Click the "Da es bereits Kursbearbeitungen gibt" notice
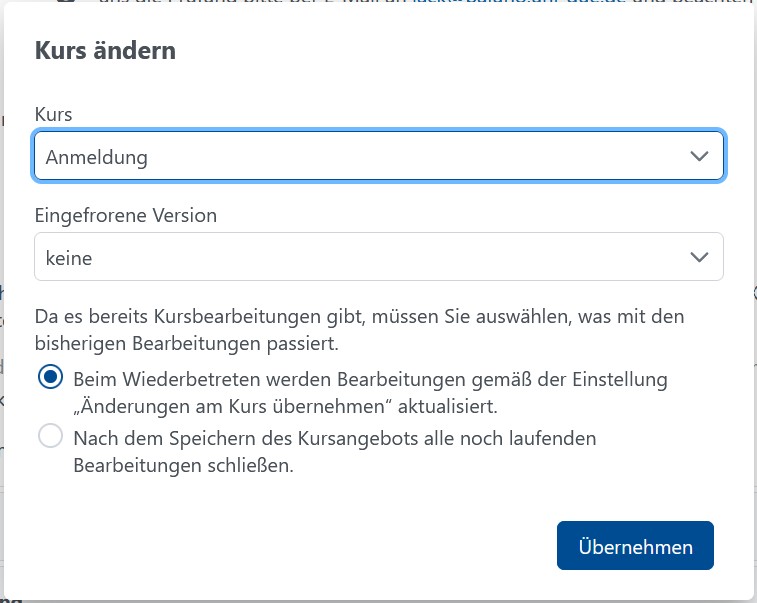Screen dimensions: 757x603 [358, 317]
